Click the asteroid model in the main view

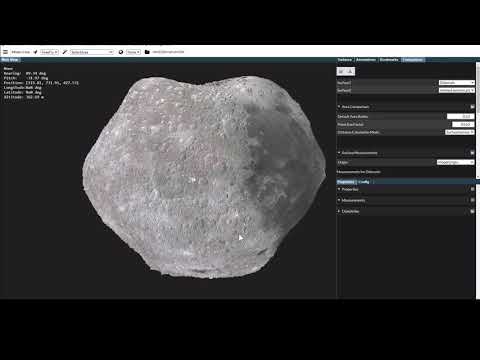coord(203,177)
